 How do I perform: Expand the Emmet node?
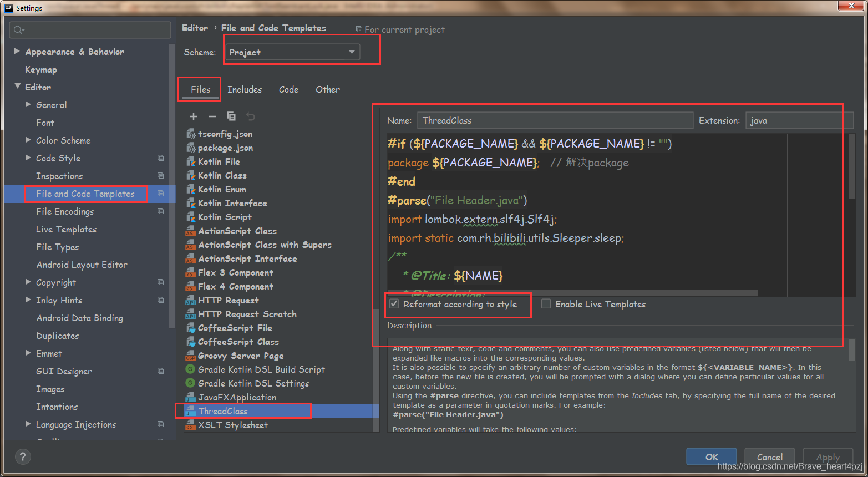point(28,353)
